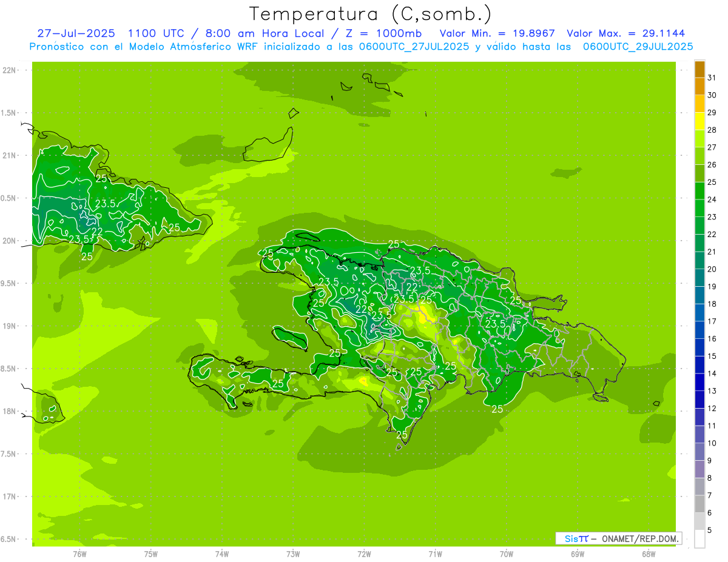This screenshot has width=728, height=562.
Task: Pick the legend swatch between 27 and 28
Action: [x=699, y=139]
